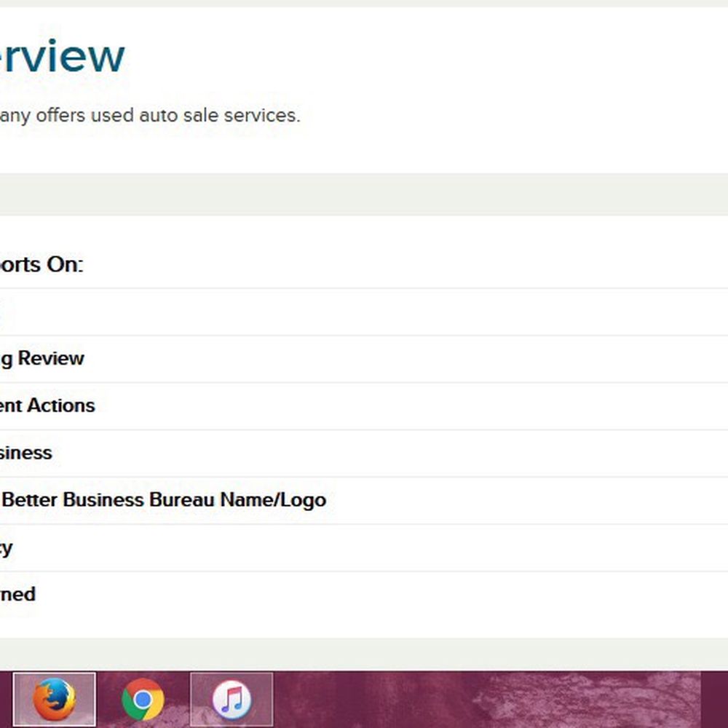Click the page title ending in 'rview'
Viewport: 728px width, 728px height.
[x=62, y=57]
